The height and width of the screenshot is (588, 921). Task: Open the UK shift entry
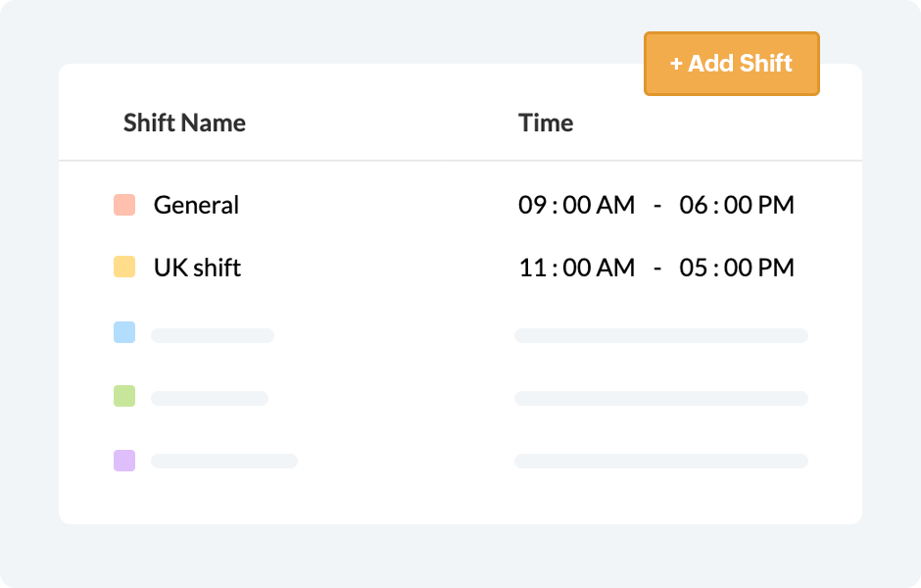(x=197, y=268)
